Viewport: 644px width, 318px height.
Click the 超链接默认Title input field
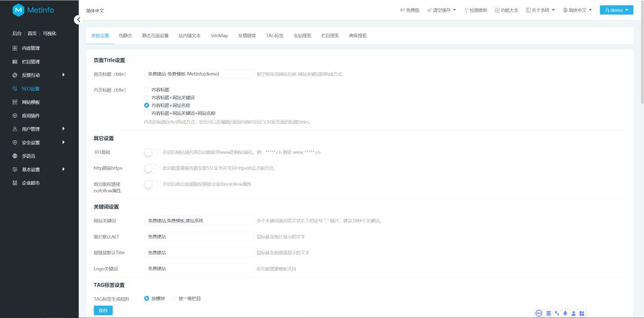[199, 253]
